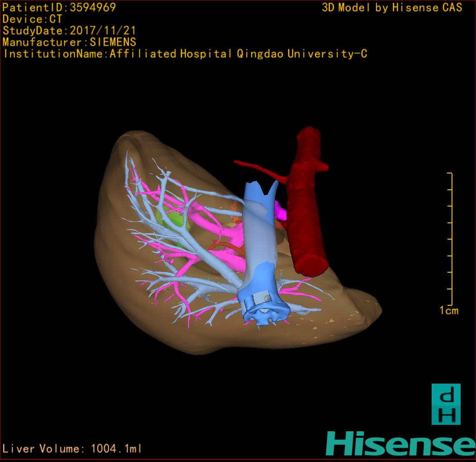Click the StudyDate 2017/11/21 text
The height and width of the screenshot is (462, 476).
click(x=69, y=31)
